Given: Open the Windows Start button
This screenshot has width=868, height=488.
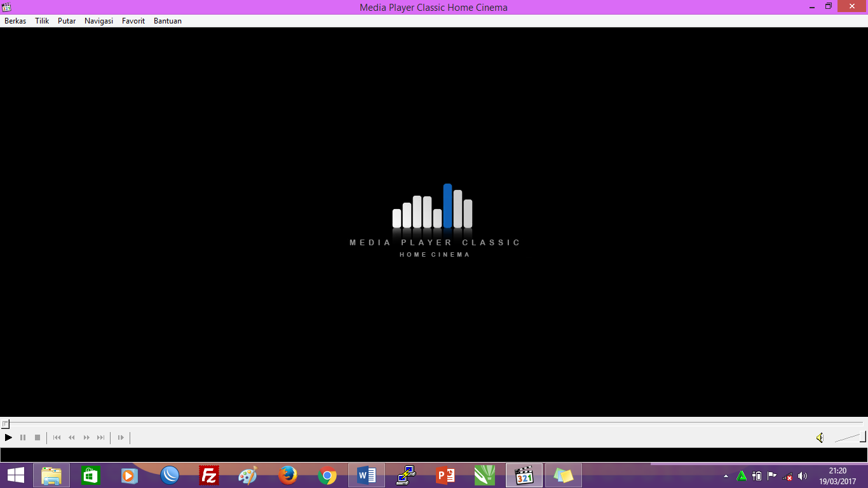Looking at the screenshot, I should [16, 475].
